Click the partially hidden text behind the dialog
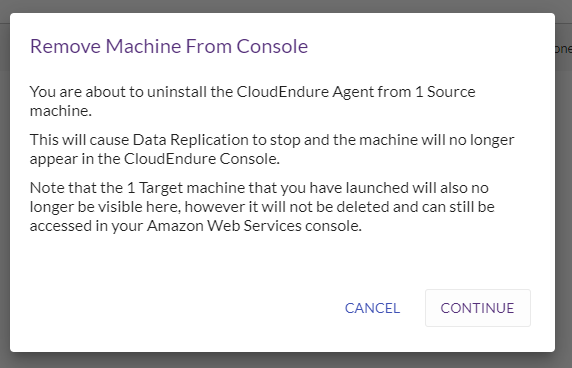This screenshot has height=368, width=572. click(563, 49)
